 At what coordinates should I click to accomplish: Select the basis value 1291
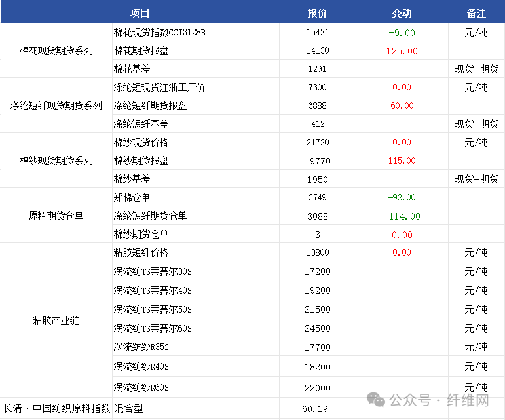(318, 69)
